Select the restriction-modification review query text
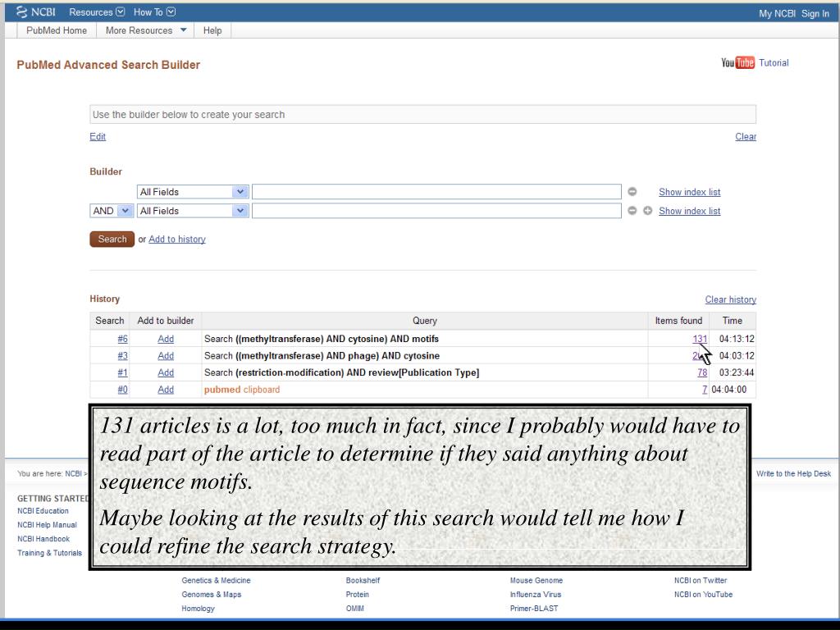The height and width of the screenshot is (630, 840). point(342,372)
